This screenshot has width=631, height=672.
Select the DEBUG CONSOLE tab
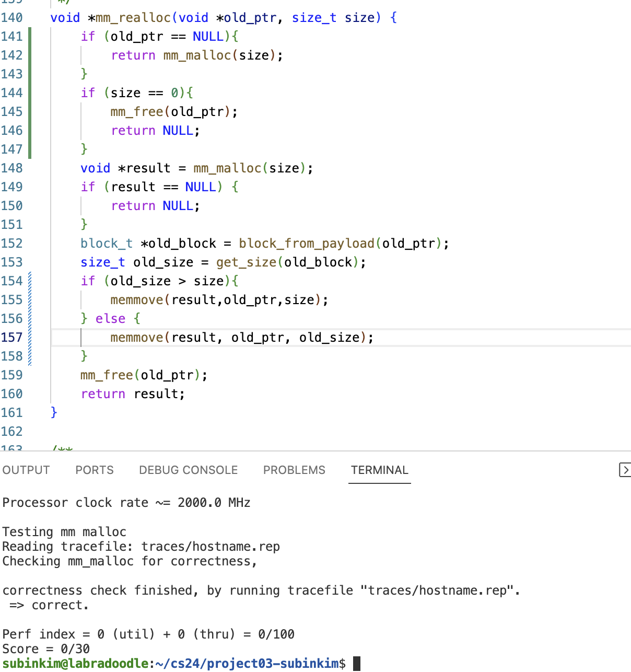[x=188, y=470]
